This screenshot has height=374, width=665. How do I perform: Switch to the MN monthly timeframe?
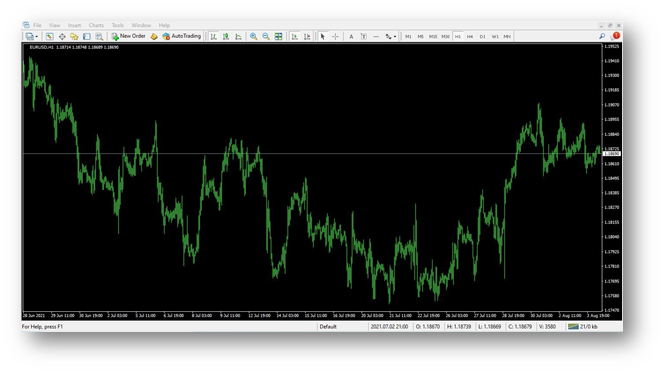[507, 36]
